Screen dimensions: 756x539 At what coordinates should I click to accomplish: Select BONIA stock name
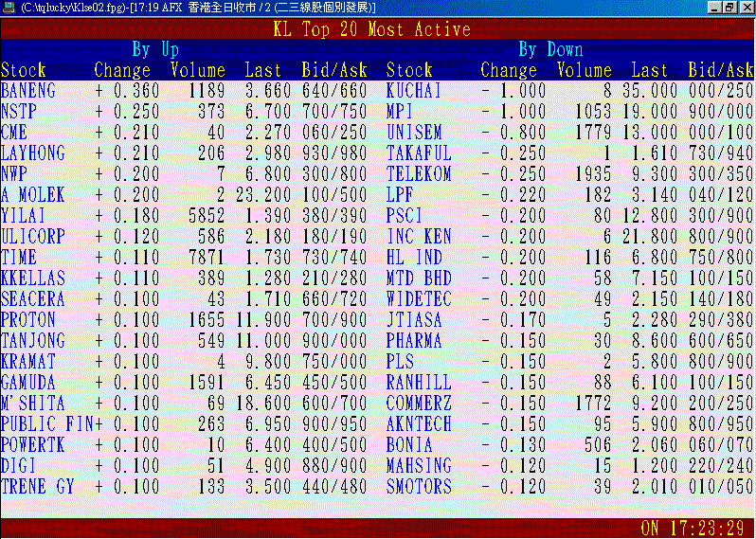(409, 444)
